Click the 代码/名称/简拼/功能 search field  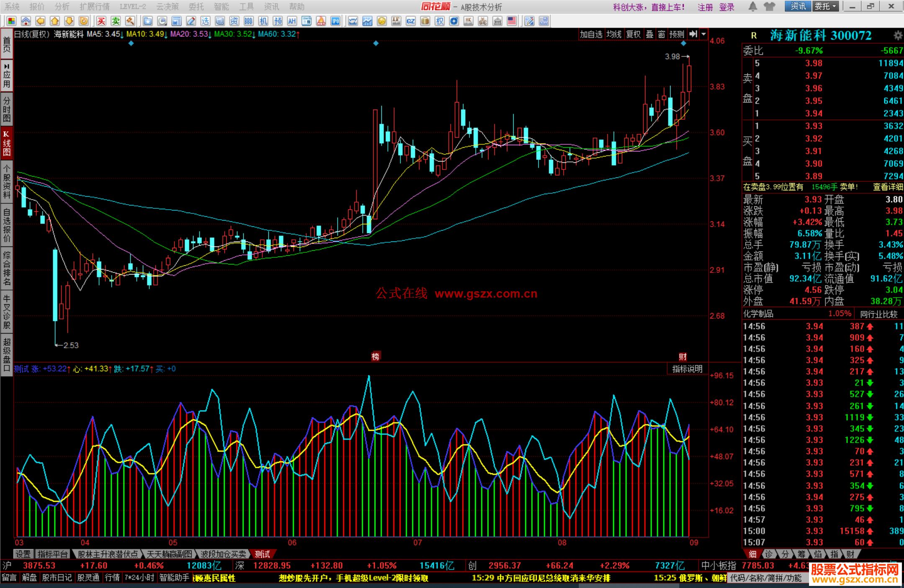766,578
